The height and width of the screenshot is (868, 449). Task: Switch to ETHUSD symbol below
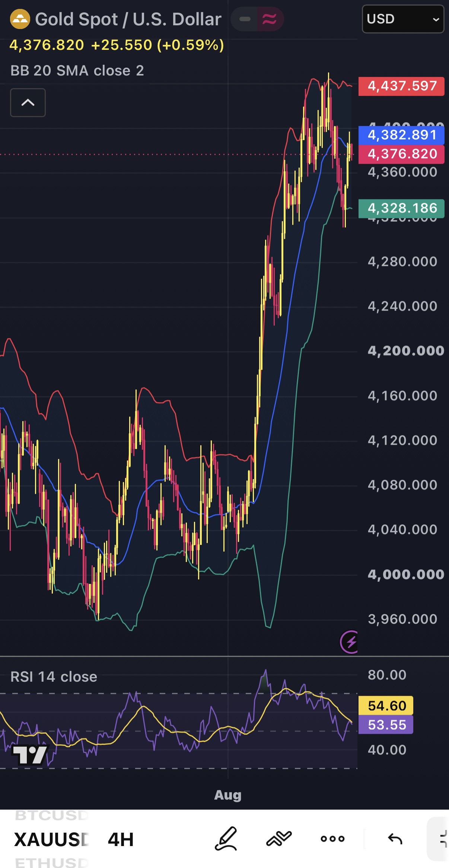pyautogui.click(x=51, y=863)
